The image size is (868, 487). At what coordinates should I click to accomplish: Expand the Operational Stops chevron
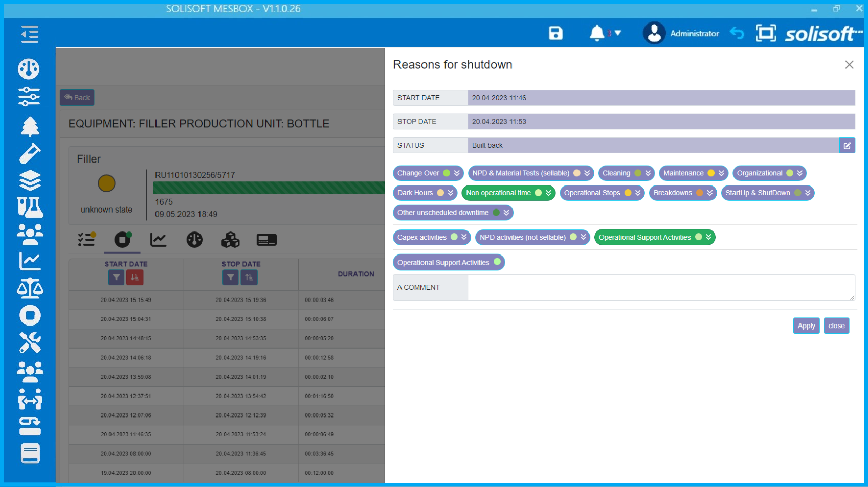[x=638, y=193]
